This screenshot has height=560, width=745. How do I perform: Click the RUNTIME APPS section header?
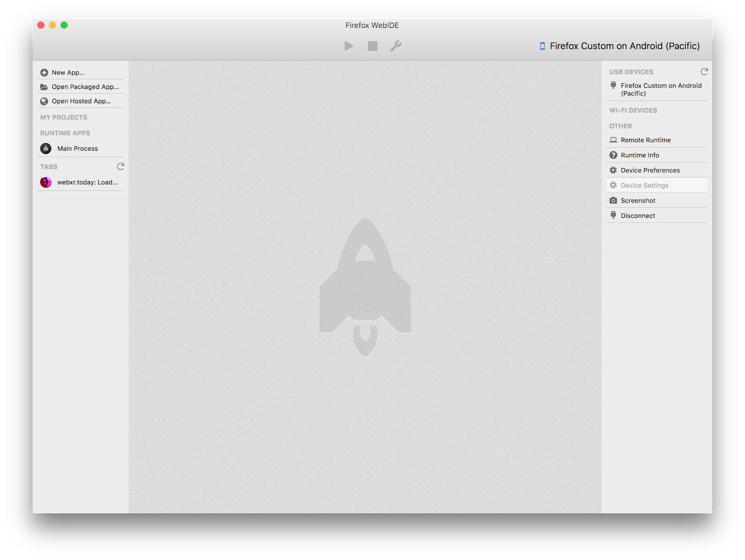click(65, 133)
